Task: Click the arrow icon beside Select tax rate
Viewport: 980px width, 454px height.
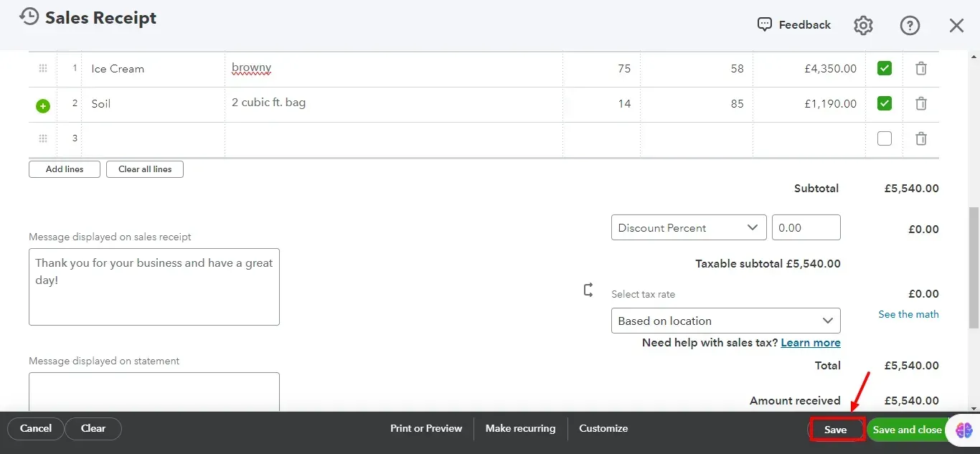Action: click(588, 290)
